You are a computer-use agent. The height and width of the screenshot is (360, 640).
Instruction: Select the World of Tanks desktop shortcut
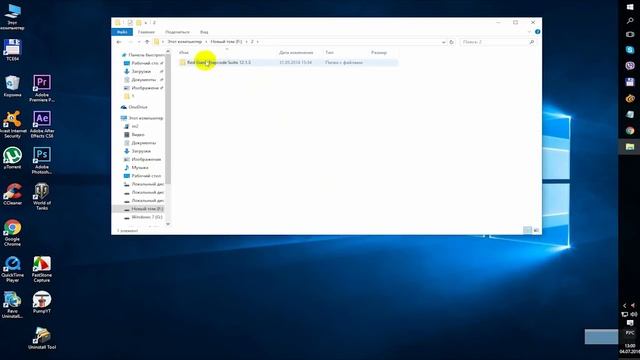point(42,196)
